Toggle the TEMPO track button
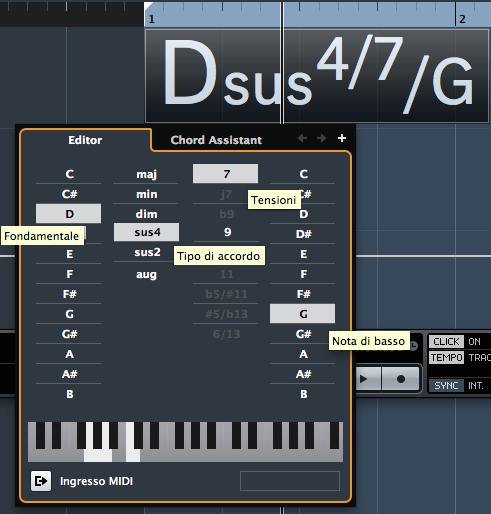 point(446,358)
